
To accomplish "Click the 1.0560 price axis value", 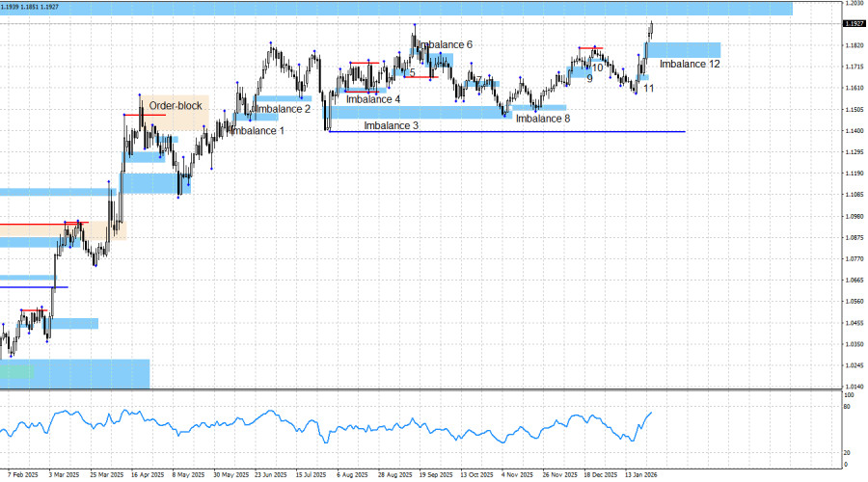I will [854, 302].
